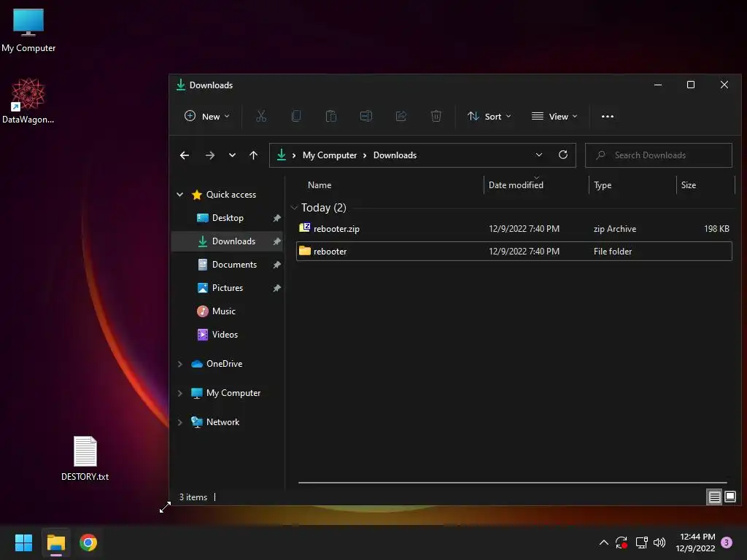Switch to large thumbnails view icon
This screenshot has width=747, height=560.
tap(729, 497)
